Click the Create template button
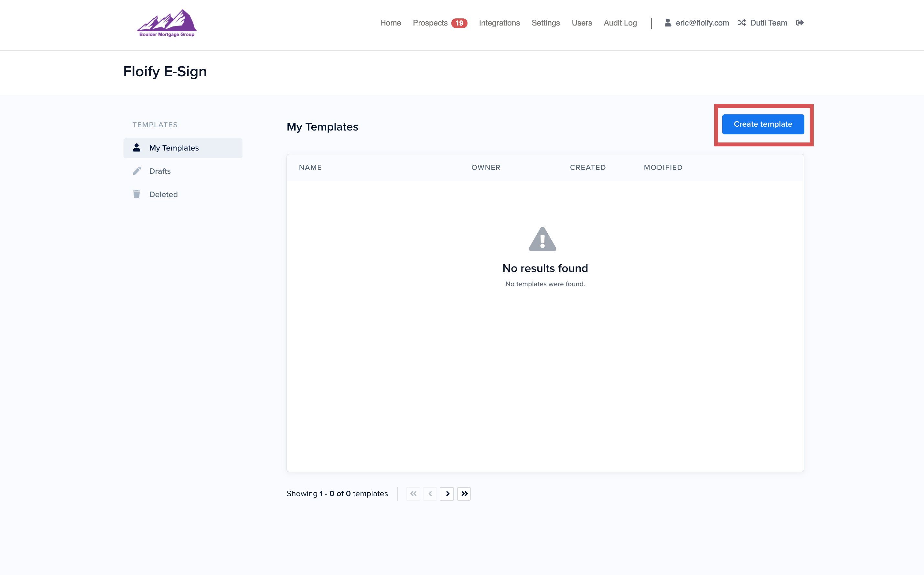This screenshot has width=924, height=575. [763, 124]
